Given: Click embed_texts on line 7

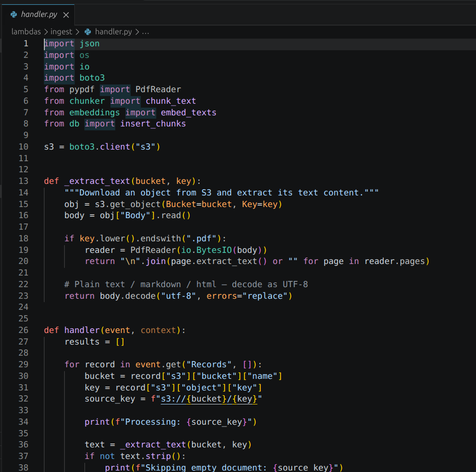Looking at the screenshot, I should click(x=189, y=112).
